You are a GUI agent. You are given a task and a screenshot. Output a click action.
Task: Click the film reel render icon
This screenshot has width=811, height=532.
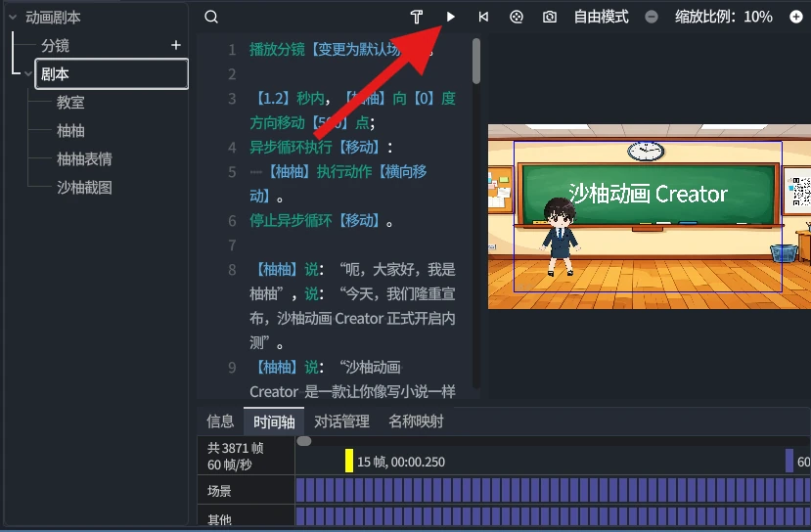[517, 17]
